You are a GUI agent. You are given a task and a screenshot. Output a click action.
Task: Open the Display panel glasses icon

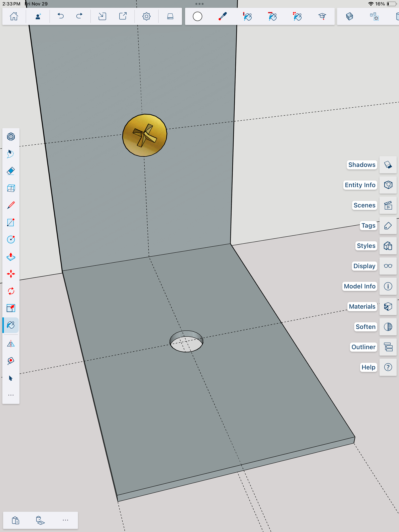[388, 266]
